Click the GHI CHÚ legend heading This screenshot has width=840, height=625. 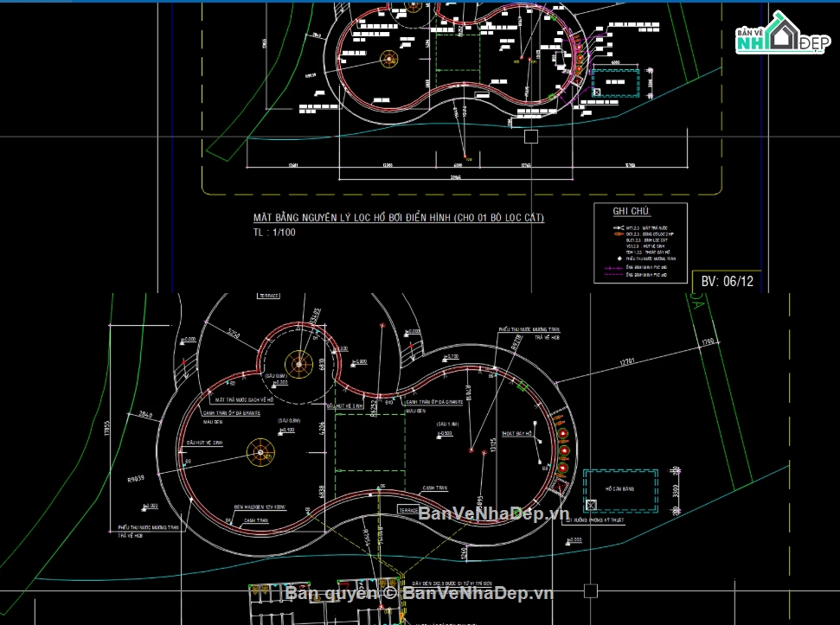[632, 212]
